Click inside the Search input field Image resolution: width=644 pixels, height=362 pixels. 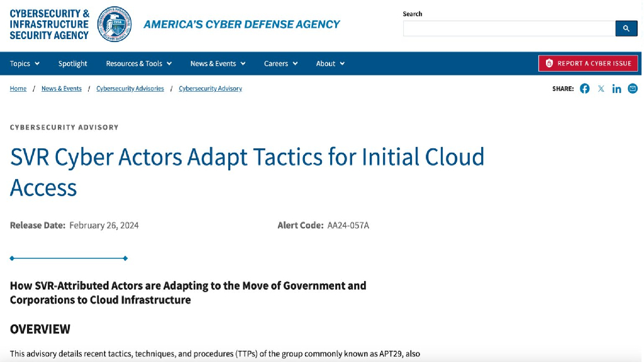pyautogui.click(x=509, y=28)
